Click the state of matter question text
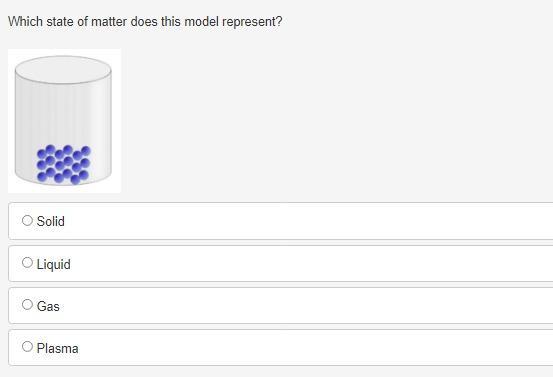The height and width of the screenshot is (377, 553). pyautogui.click(x=145, y=22)
